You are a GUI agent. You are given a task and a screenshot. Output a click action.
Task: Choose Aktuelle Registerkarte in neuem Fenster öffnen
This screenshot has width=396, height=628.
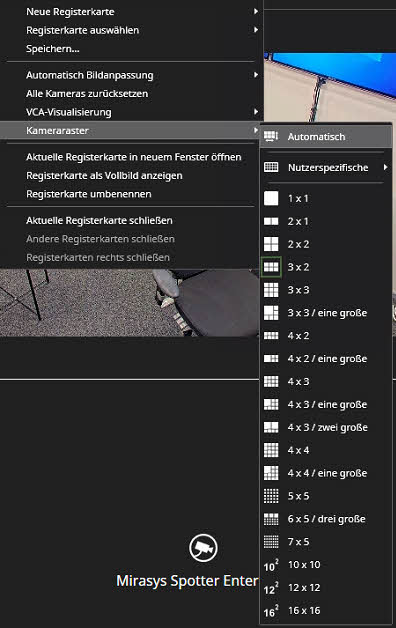tap(131, 157)
